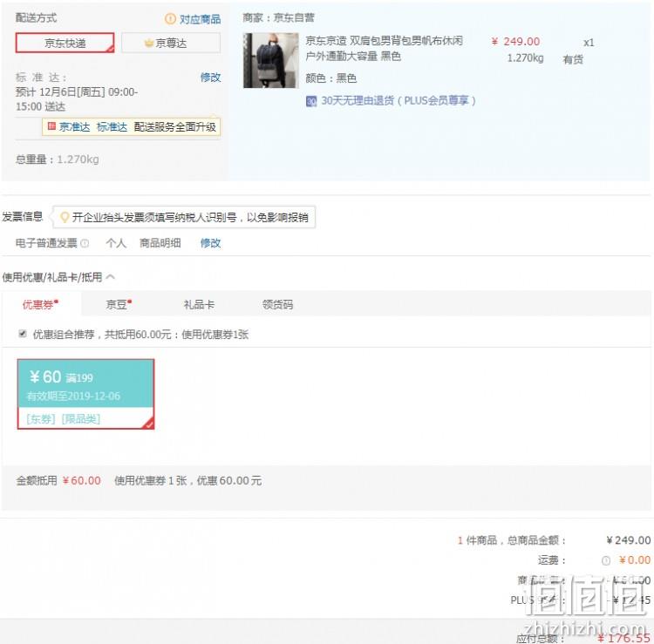Switch to the 礼品卡 tab
Image resolution: width=654 pixels, height=644 pixels.
coord(199,305)
